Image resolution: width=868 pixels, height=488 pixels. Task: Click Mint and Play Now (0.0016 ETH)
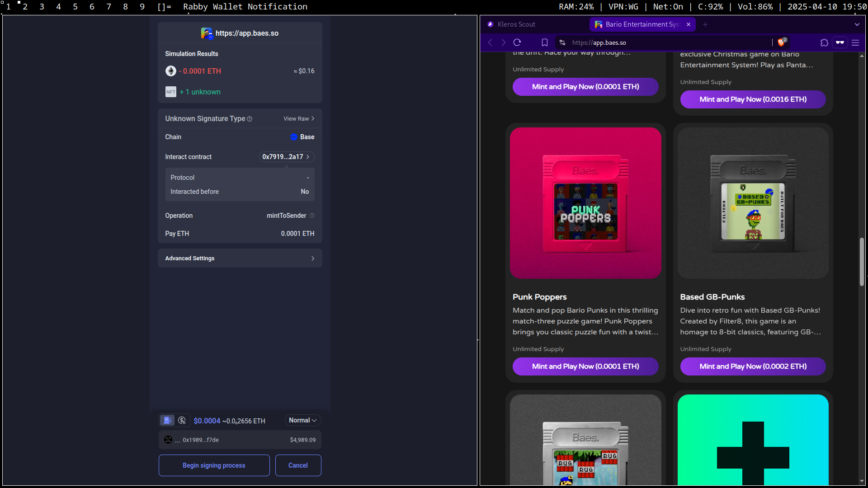point(753,99)
